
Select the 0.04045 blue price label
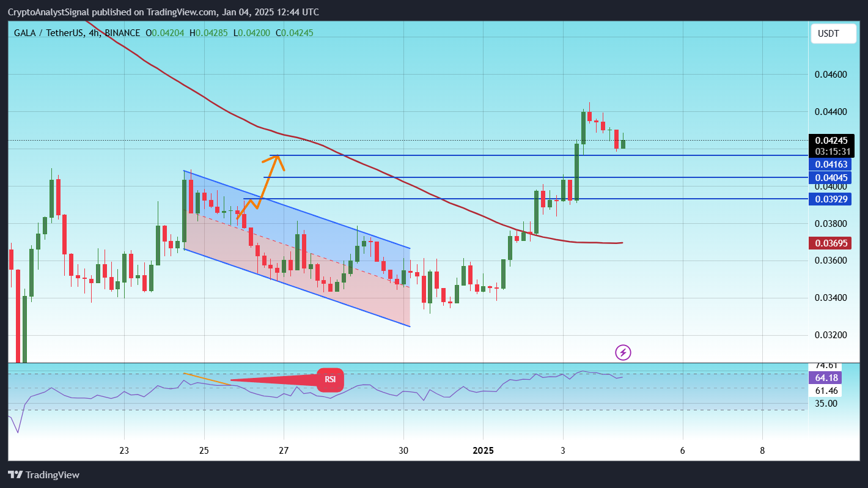tap(831, 178)
